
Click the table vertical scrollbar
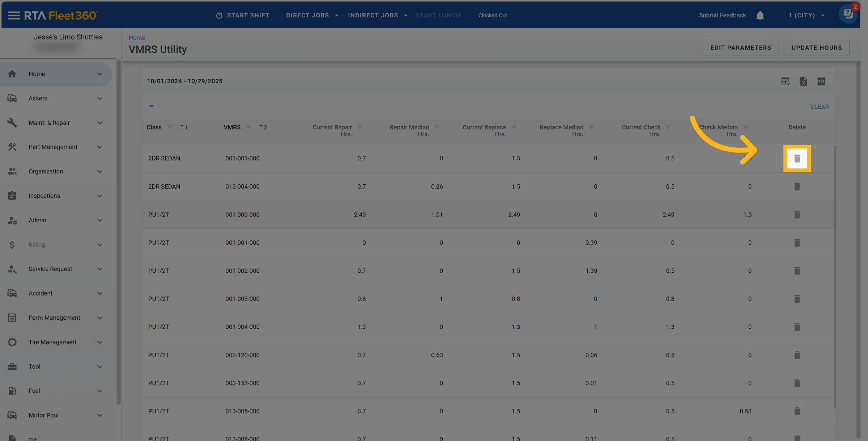pyautogui.click(x=835, y=275)
